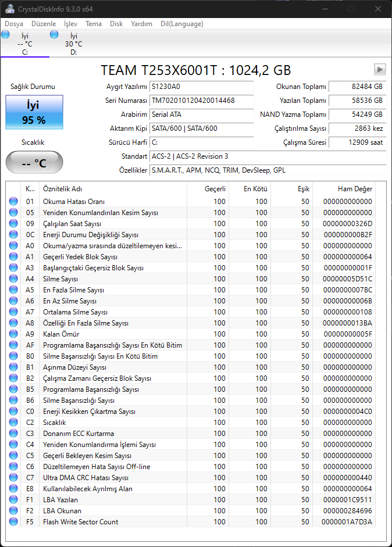This screenshot has height=547, width=392.
Task: Click status orb for Ortalama Silme Sayısı
Action: point(13,312)
